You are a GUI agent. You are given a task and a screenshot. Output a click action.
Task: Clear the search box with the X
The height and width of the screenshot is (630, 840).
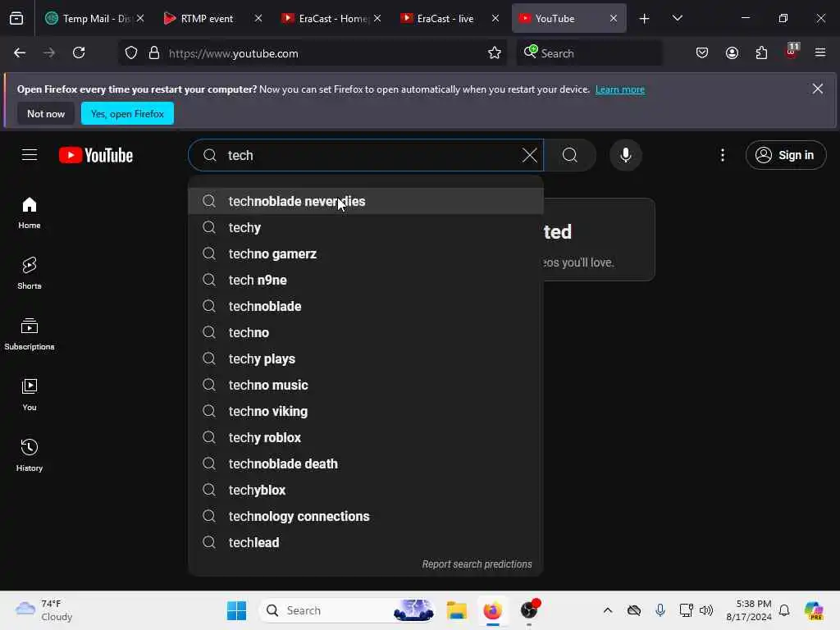coord(529,155)
